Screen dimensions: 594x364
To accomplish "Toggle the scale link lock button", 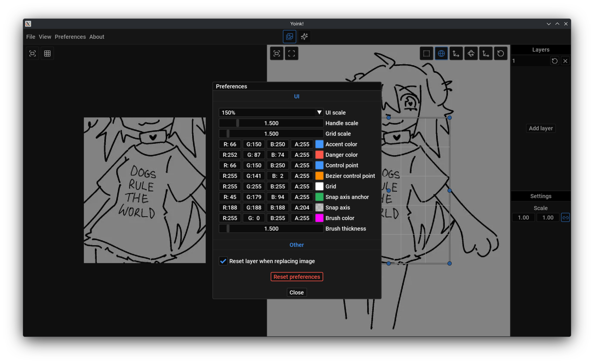I will pyautogui.click(x=565, y=217).
